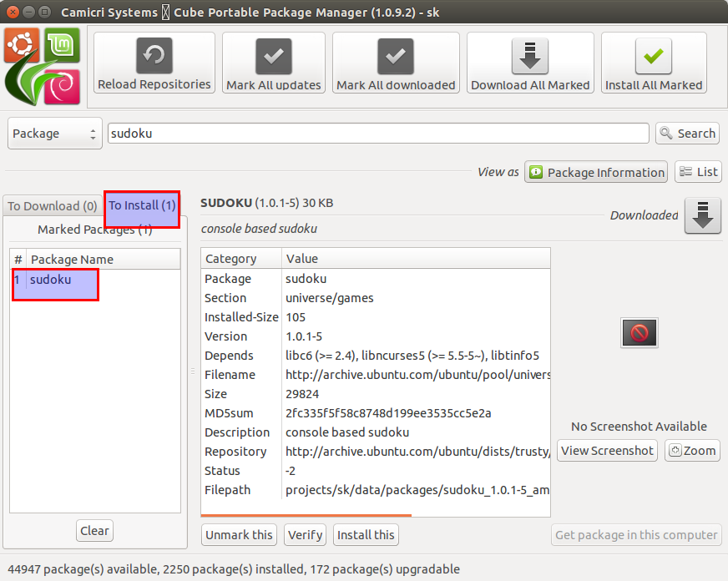The width and height of the screenshot is (728, 581).
Task: Click the Zoom screenshot button
Action: tap(692, 451)
